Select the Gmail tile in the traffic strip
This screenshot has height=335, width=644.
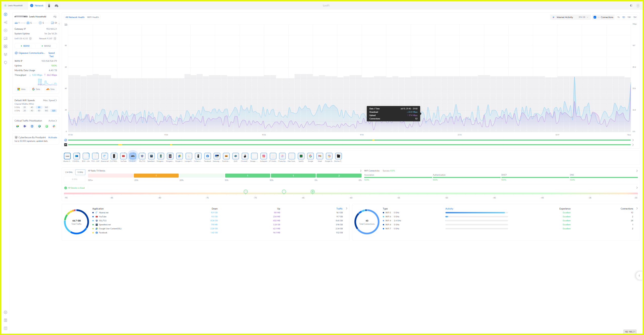coord(320,156)
